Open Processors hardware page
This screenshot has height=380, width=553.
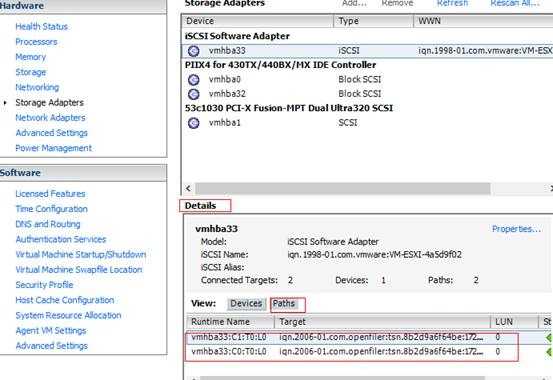point(36,42)
